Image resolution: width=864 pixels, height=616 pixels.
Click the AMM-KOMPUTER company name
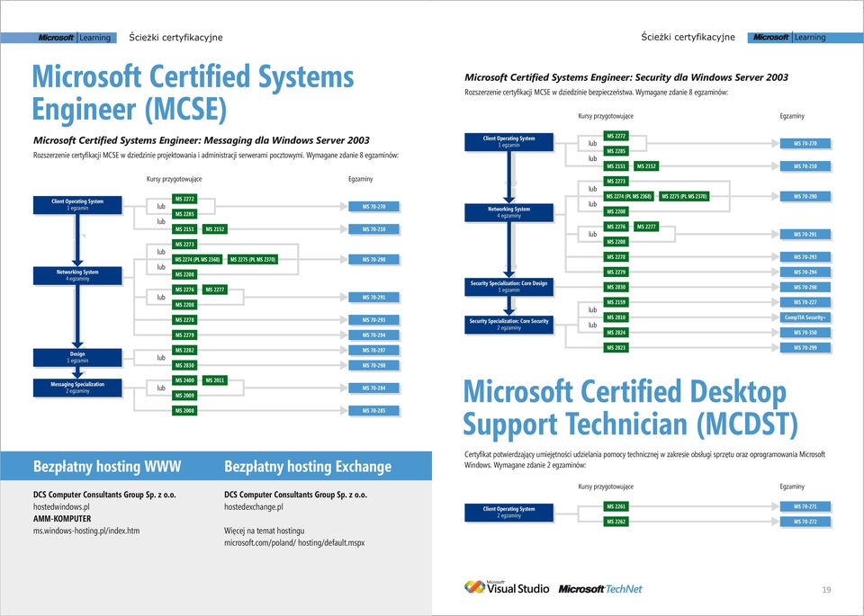point(62,519)
